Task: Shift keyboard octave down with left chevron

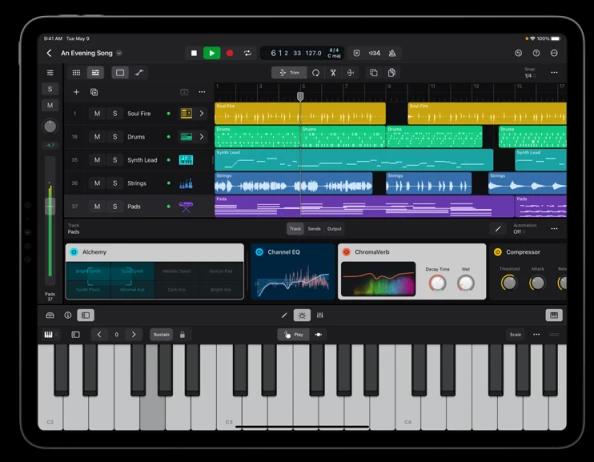Action: coord(99,334)
